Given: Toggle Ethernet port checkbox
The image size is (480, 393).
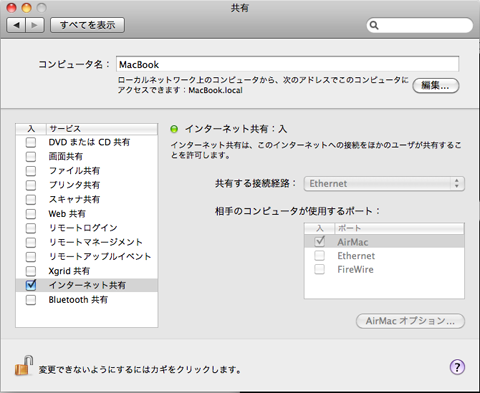Looking at the screenshot, I should click(x=320, y=256).
